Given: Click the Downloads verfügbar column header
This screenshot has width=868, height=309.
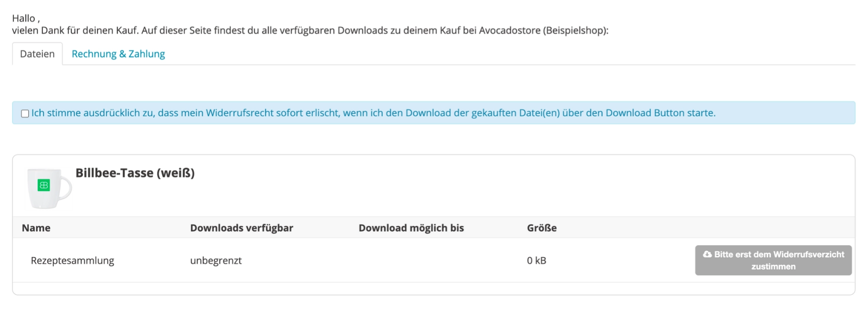Looking at the screenshot, I should (242, 228).
